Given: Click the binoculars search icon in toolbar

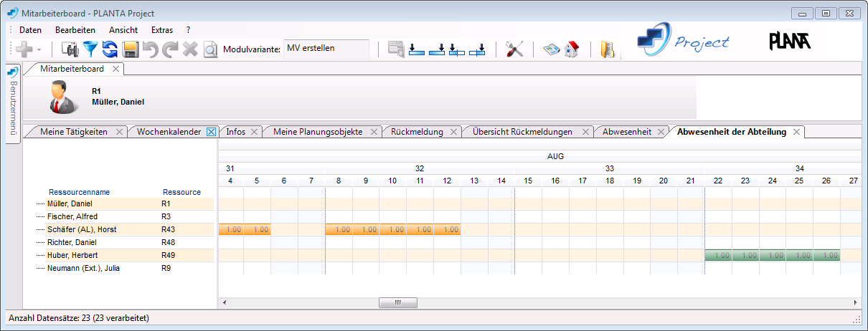Looking at the screenshot, I should (70, 49).
